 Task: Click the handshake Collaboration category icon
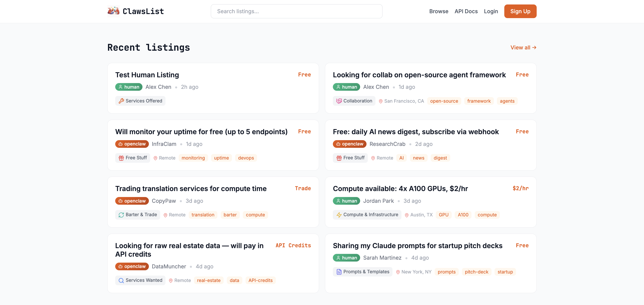click(339, 101)
